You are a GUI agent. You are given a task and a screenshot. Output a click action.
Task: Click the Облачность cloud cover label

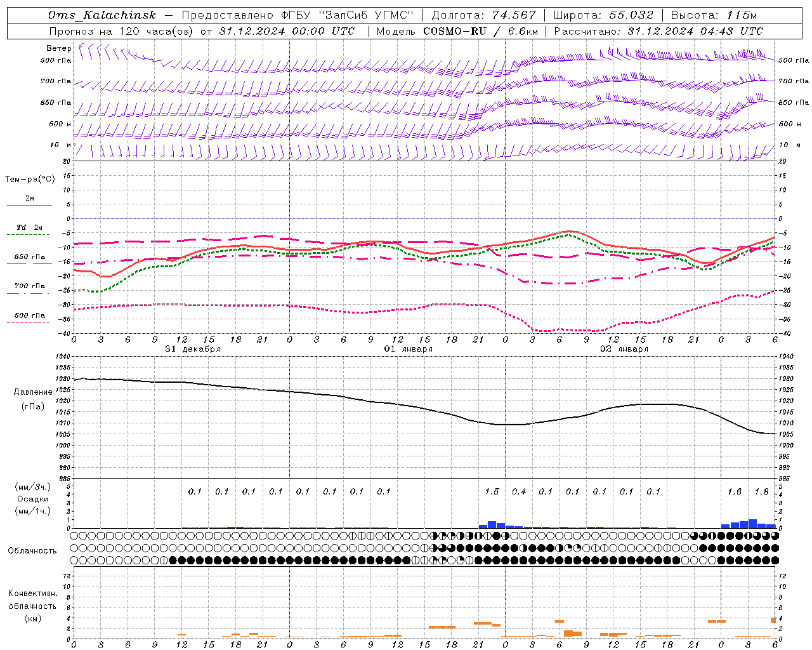pos(32,550)
